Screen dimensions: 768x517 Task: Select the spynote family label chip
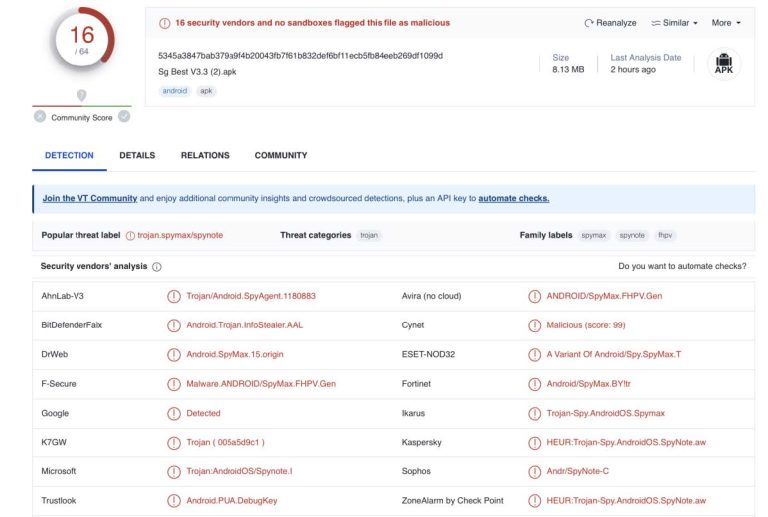(x=631, y=235)
